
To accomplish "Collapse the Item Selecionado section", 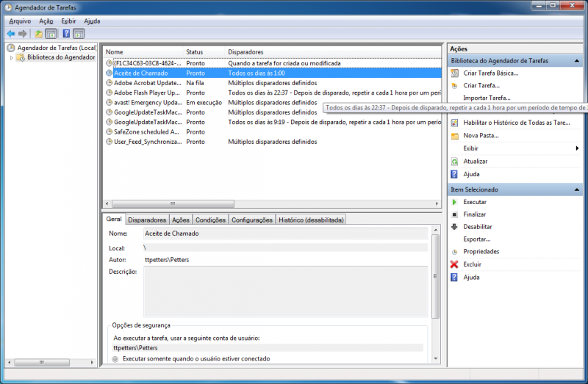I will (578, 189).
